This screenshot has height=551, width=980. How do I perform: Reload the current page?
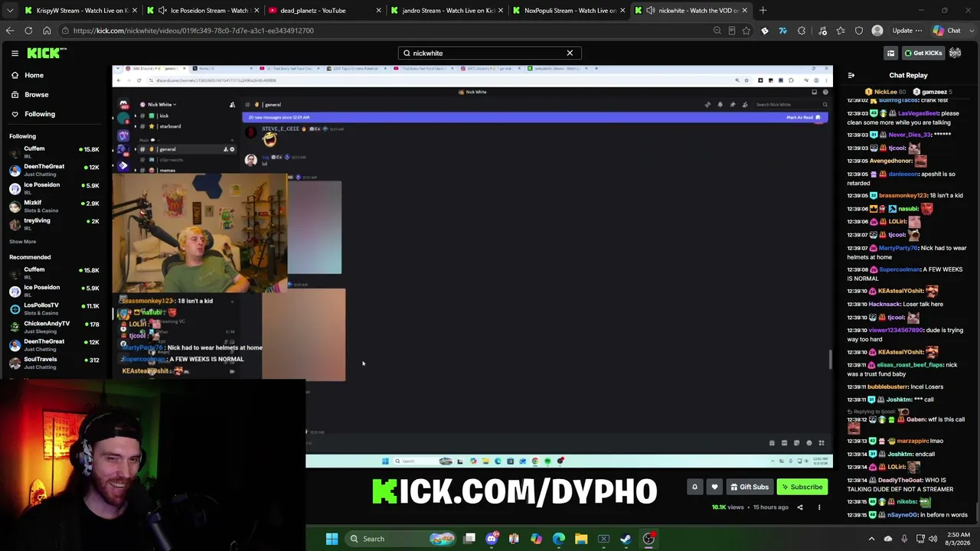pos(28,31)
